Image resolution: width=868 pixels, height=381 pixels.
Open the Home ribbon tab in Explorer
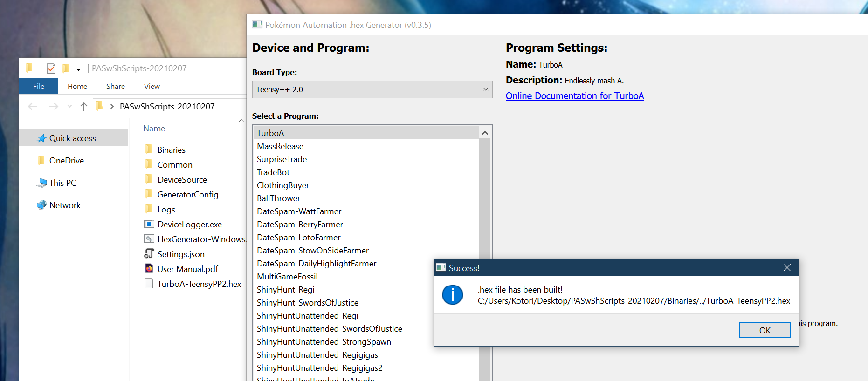pos(77,86)
